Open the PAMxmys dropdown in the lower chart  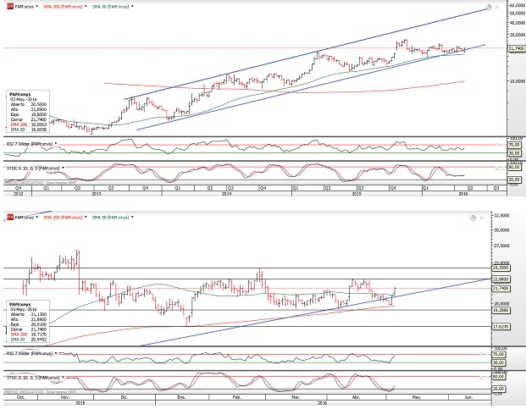pos(36,218)
